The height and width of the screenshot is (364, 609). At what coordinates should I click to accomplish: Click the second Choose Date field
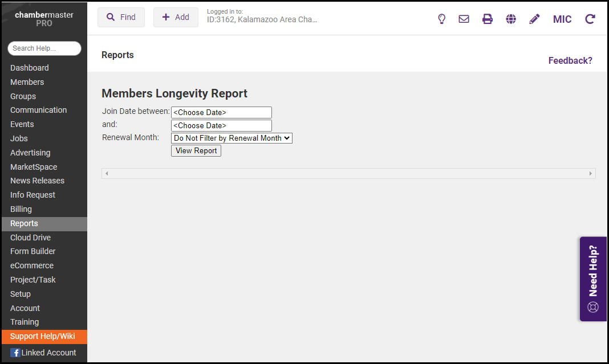[x=221, y=125]
